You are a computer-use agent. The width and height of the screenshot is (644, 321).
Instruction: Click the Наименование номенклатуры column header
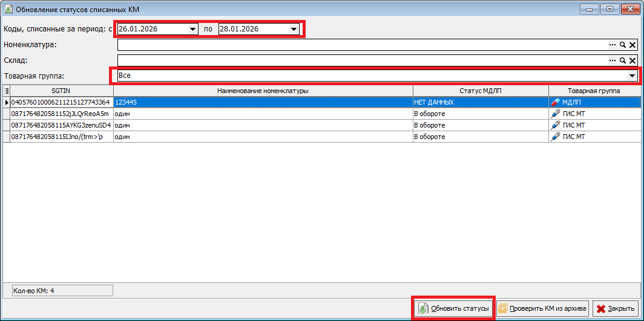pyautogui.click(x=263, y=91)
